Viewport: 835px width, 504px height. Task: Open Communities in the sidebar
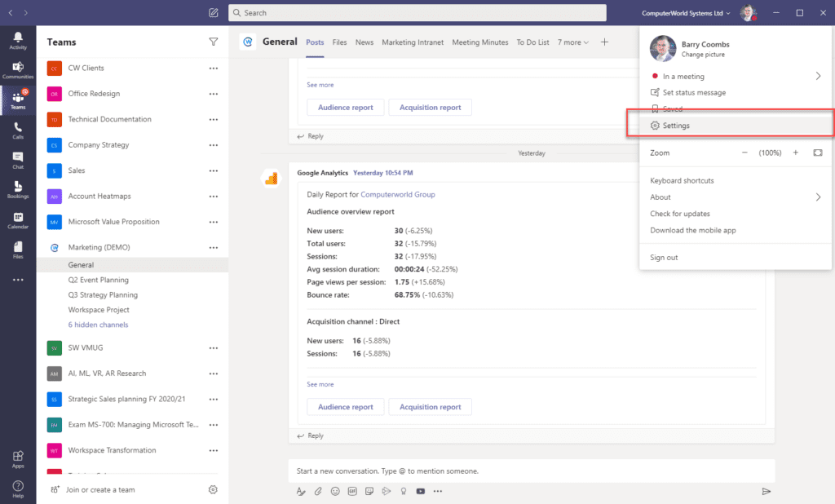tap(18, 70)
